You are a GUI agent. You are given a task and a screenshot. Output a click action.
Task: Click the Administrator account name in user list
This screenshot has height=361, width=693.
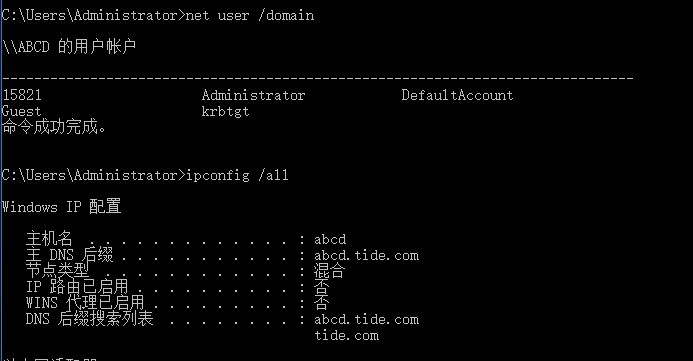point(253,95)
